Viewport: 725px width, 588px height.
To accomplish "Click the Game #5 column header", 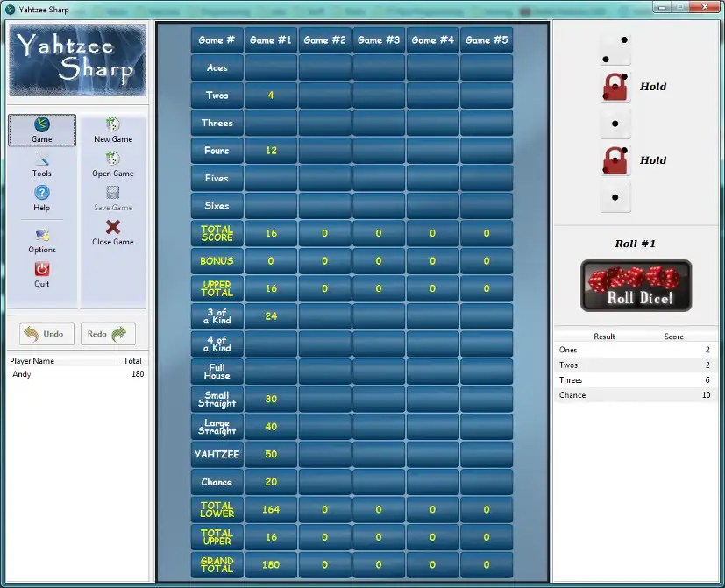I will tap(487, 40).
